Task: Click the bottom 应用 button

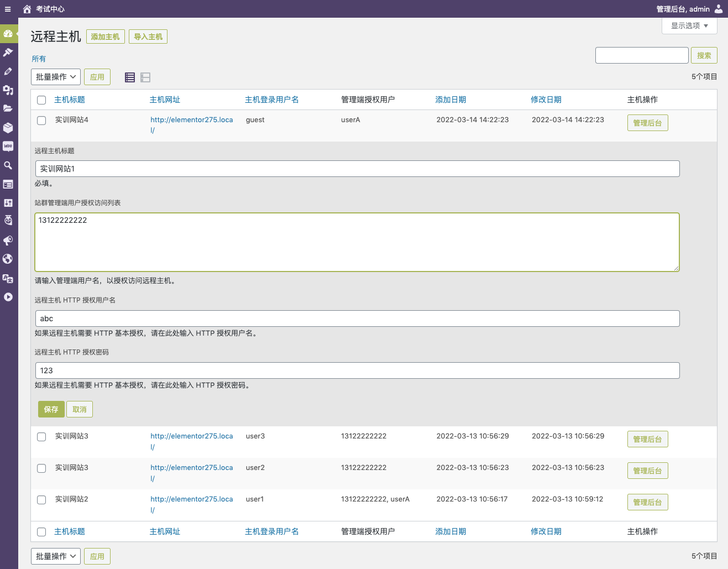Action: 97,556
